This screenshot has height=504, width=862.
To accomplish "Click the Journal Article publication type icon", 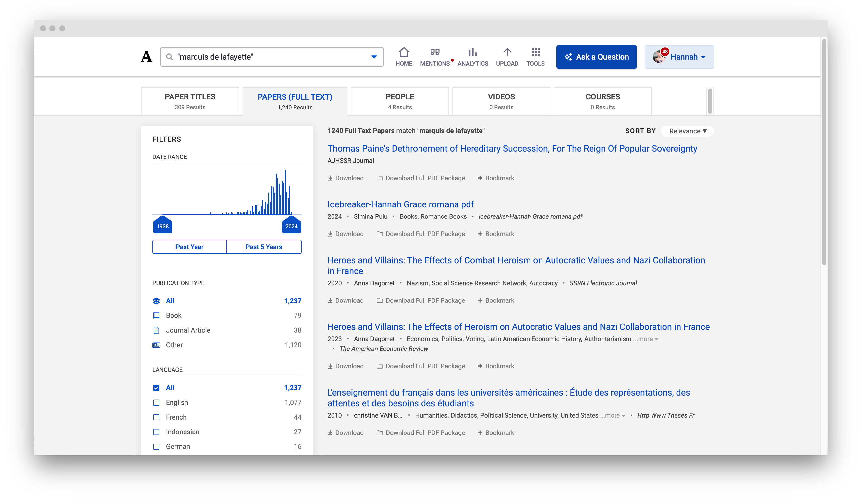I will click(156, 330).
